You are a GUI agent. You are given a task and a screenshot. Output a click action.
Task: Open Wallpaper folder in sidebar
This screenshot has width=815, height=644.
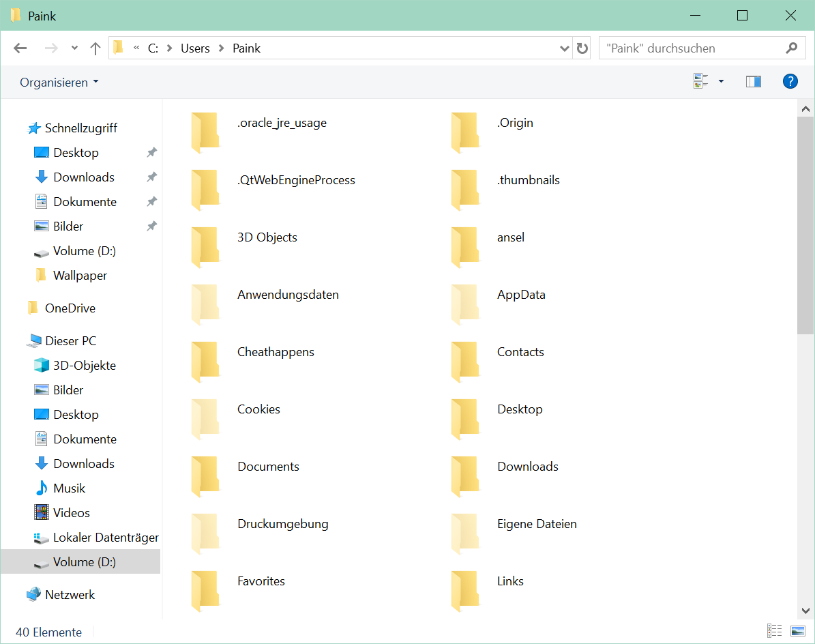click(80, 276)
